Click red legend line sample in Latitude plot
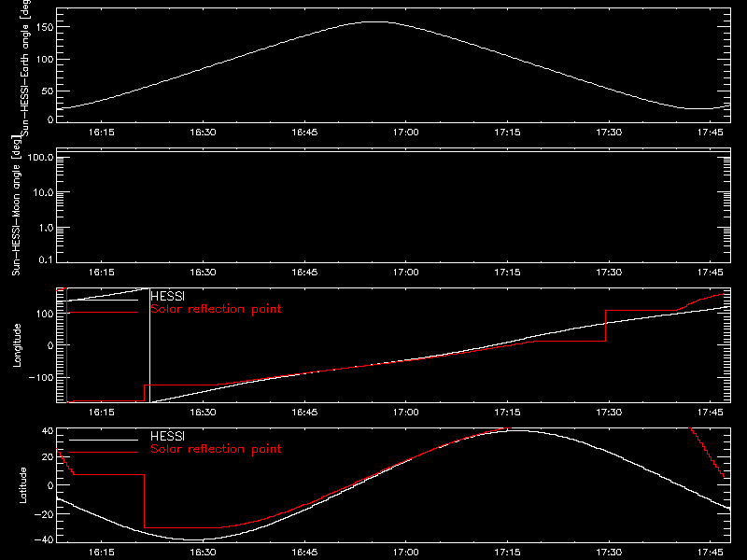The image size is (747, 560). (x=104, y=453)
